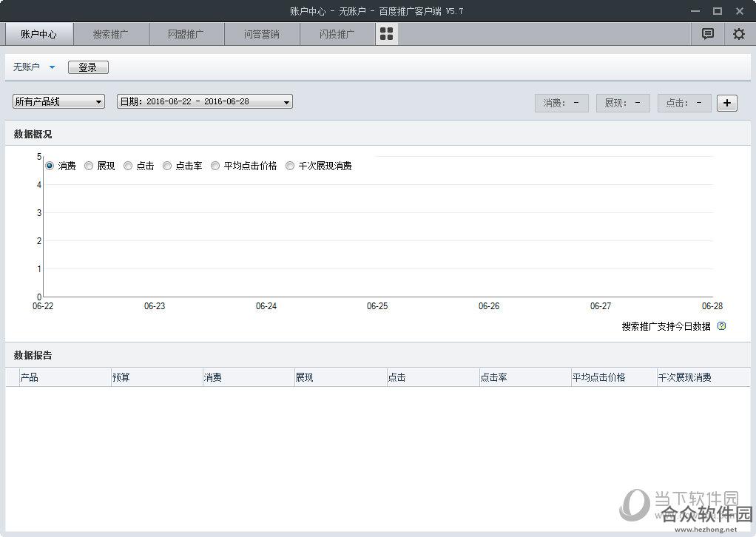Click the 06-25 chart axis label

pyautogui.click(x=377, y=306)
